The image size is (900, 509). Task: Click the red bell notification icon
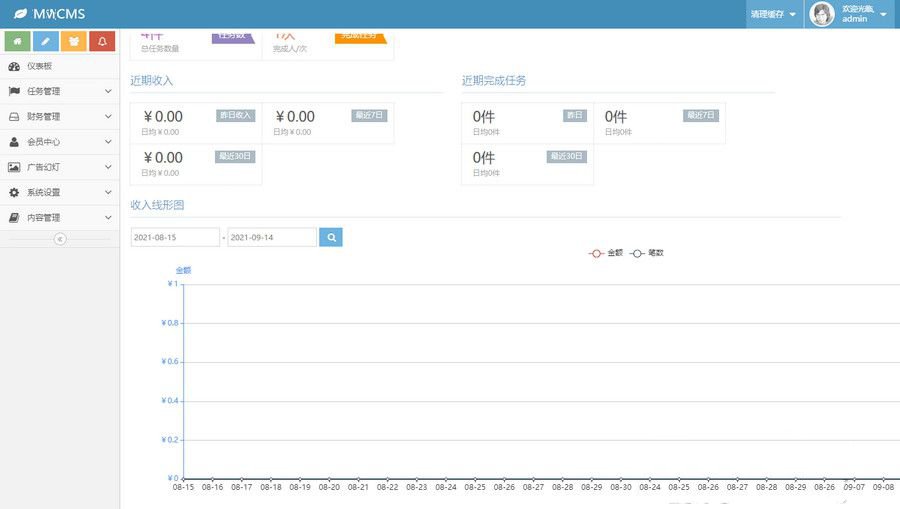tap(102, 41)
